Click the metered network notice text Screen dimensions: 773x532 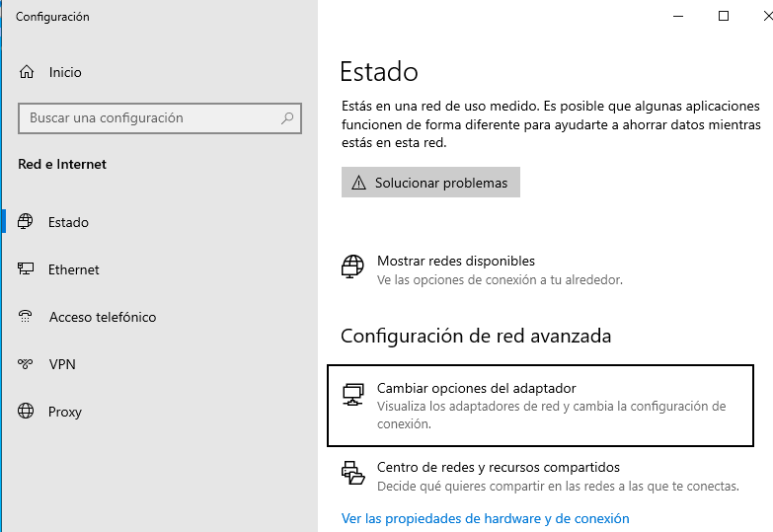click(551, 124)
